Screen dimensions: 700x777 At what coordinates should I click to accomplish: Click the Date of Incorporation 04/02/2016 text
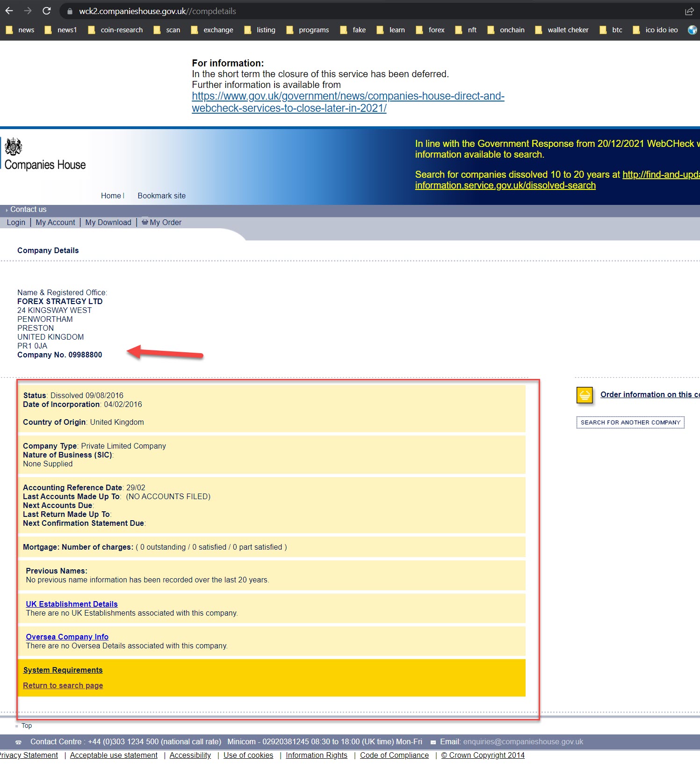pos(82,404)
